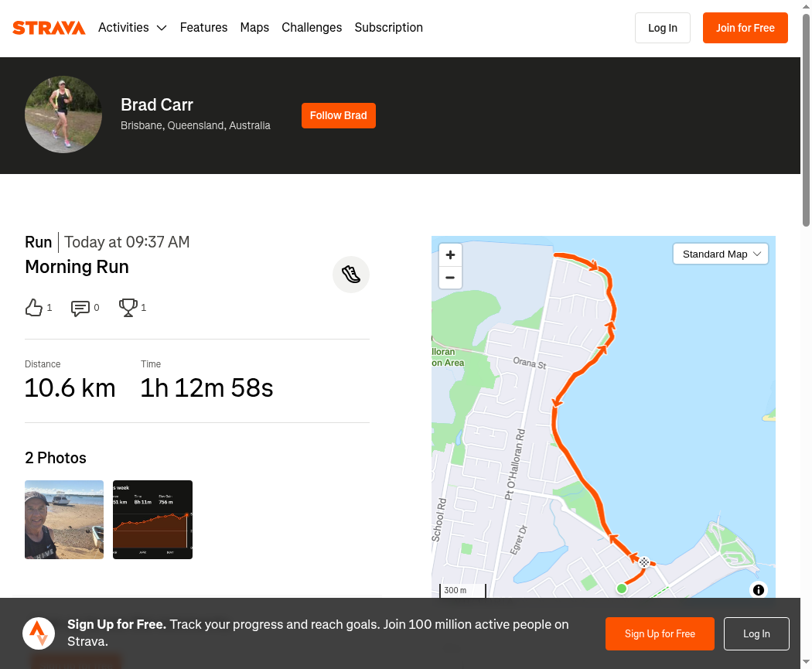This screenshot has height=669, width=812.
Task: Click the running shoe gear icon
Action: (351, 275)
